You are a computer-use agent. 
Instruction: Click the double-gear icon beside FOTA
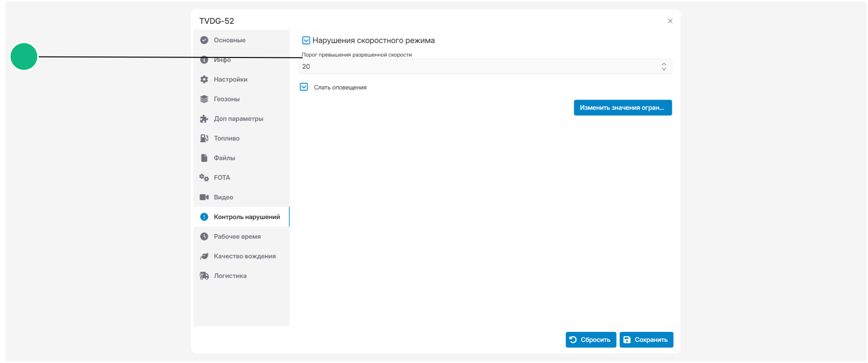tap(204, 178)
